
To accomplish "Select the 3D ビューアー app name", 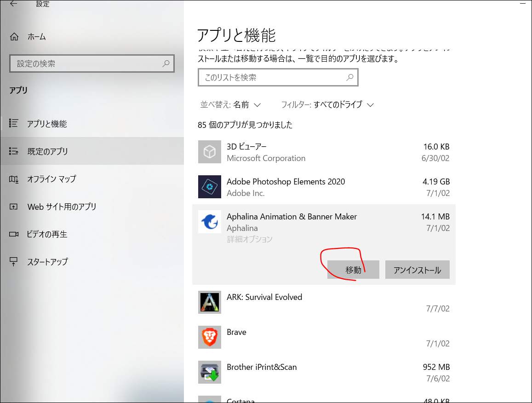I will pos(246,147).
